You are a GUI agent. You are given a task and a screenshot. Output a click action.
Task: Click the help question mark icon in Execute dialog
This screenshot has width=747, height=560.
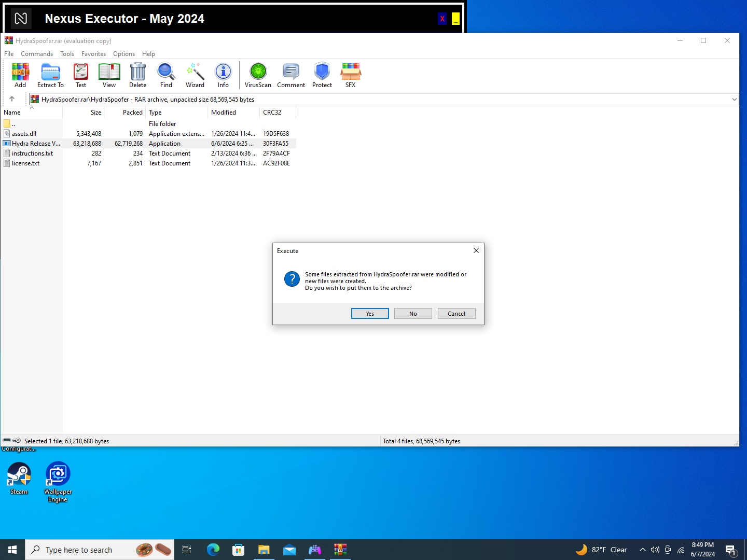292,279
